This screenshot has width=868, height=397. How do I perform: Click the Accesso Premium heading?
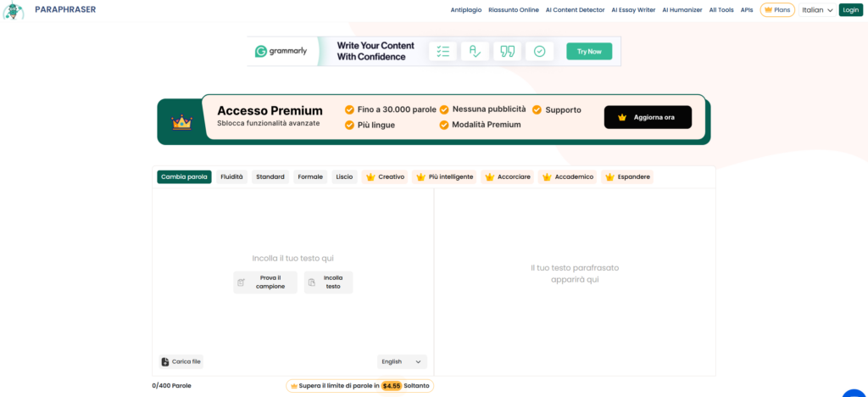[x=270, y=110]
